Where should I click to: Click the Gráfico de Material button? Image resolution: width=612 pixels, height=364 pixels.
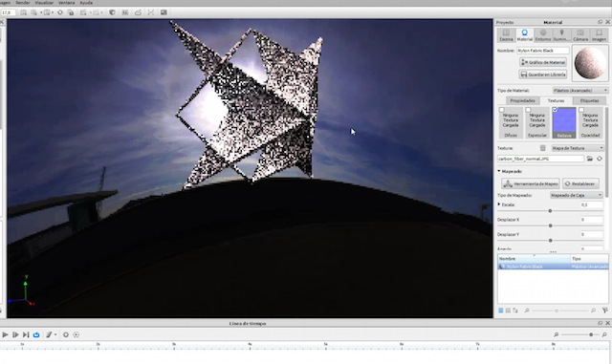[543, 62]
